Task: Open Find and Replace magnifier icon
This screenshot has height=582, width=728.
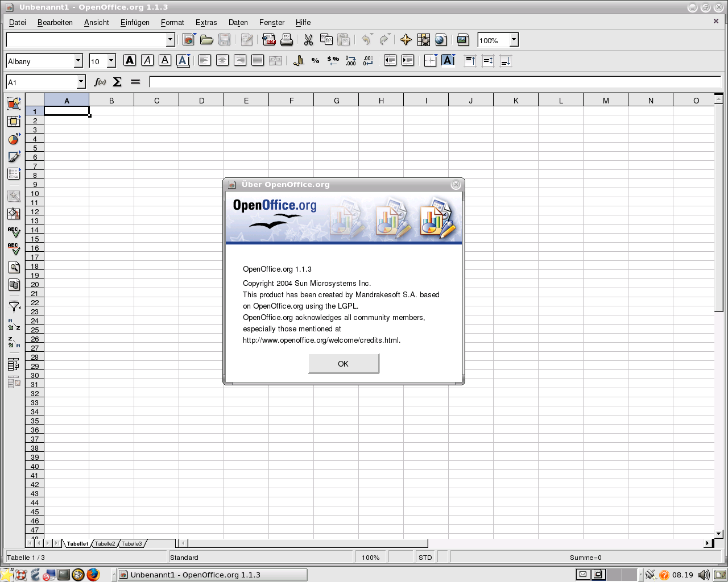Action: point(14,267)
